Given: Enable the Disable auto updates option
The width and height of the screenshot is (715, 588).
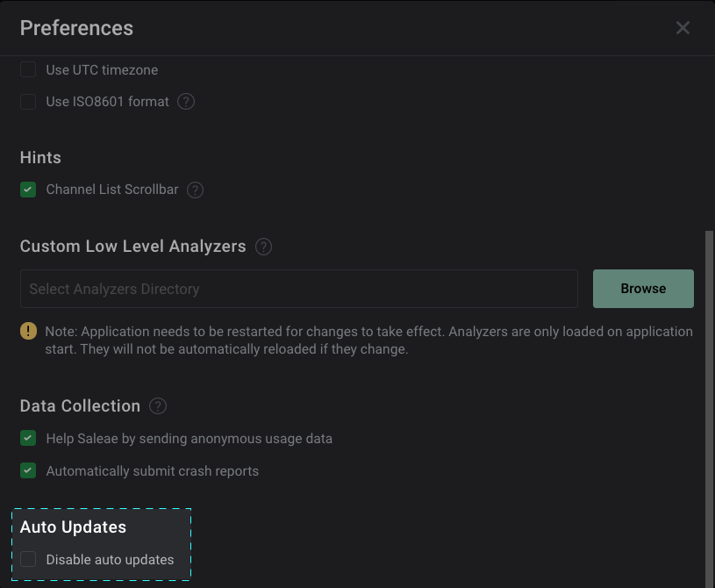Looking at the screenshot, I should click(27, 559).
